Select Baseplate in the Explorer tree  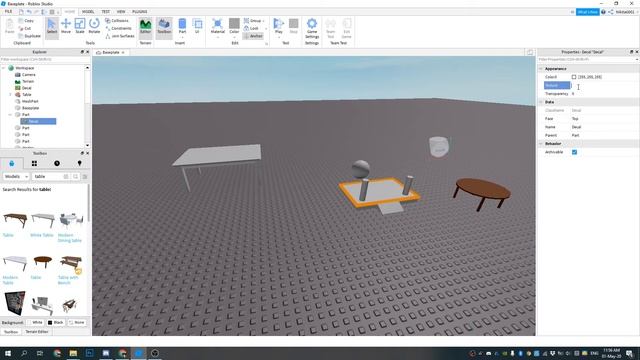(30, 108)
